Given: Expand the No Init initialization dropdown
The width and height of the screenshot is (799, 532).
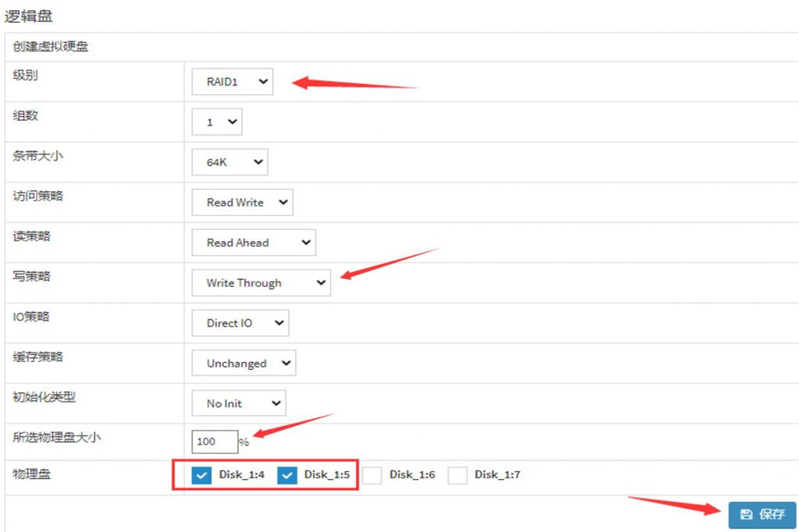Looking at the screenshot, I should [239, 403].
